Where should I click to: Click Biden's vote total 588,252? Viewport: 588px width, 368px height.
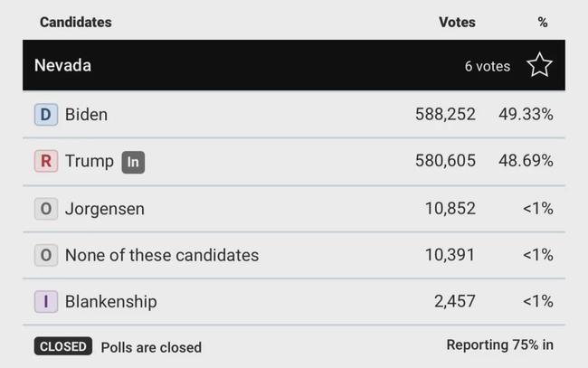444,115
